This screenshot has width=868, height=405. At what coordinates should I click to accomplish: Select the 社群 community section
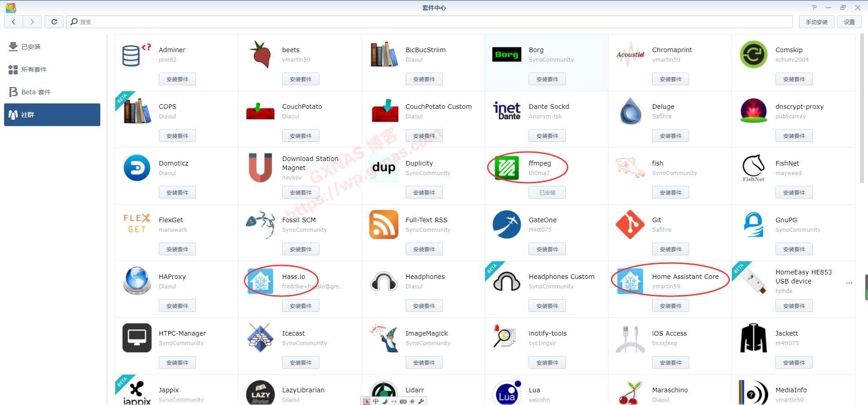click(x=52, y=115)
